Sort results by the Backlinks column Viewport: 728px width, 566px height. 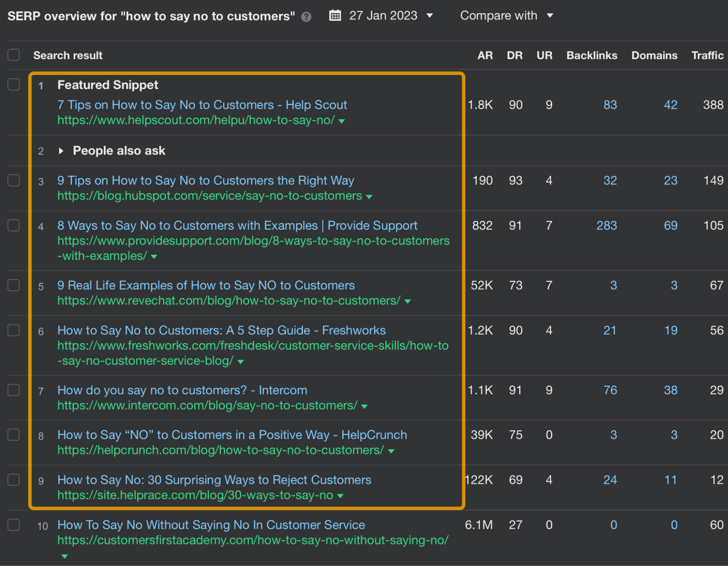(x=591, y=55)
